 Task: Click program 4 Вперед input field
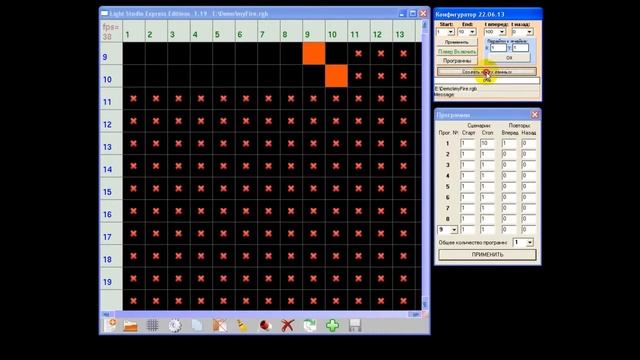(x=509, y=176)
